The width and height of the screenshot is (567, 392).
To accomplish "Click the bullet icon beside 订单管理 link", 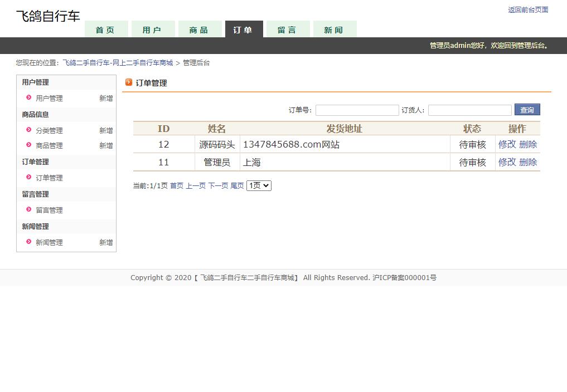I will (29, 178).
